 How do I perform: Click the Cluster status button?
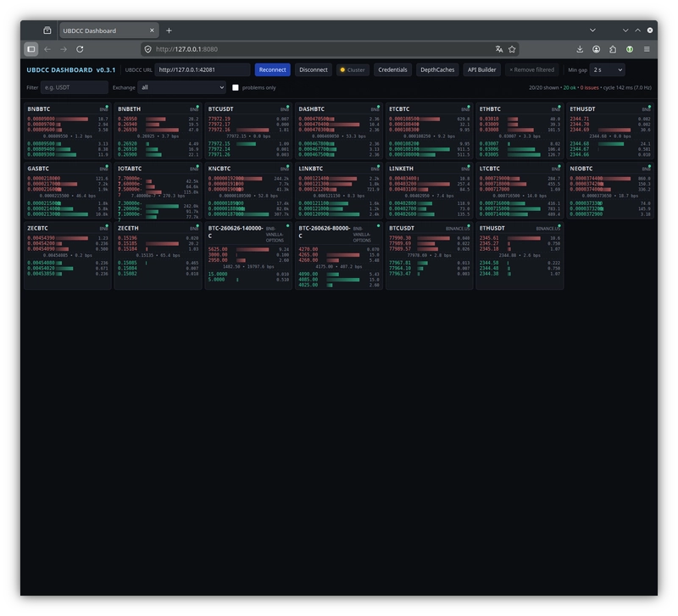pos(353,69)
